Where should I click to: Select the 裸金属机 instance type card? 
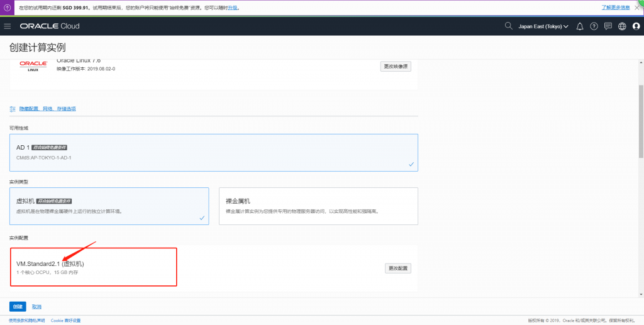point(318,206)
